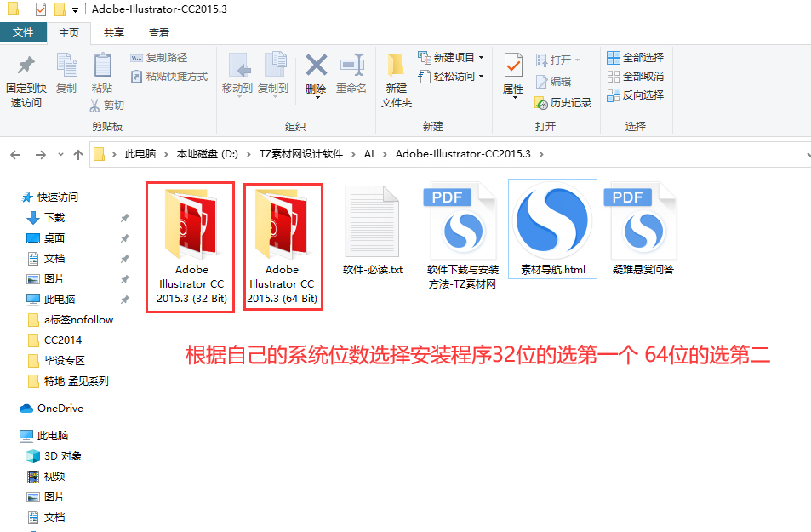Click TZ素材网设计软件 in the breadcrumb
The image size is (811, 532).
tap(301, 154)
